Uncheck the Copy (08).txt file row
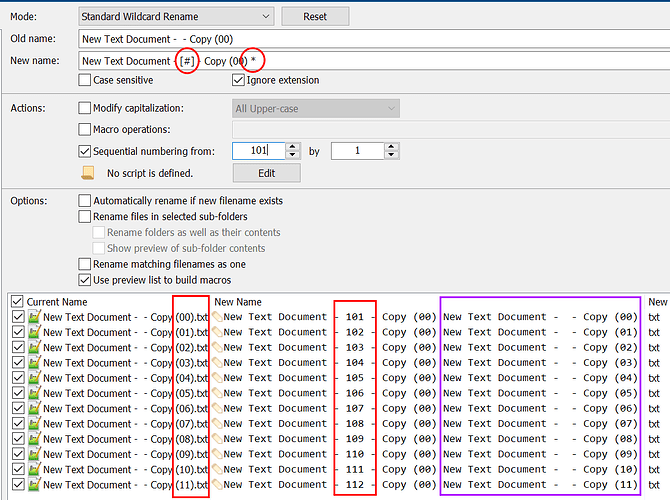 pos(18,439)
